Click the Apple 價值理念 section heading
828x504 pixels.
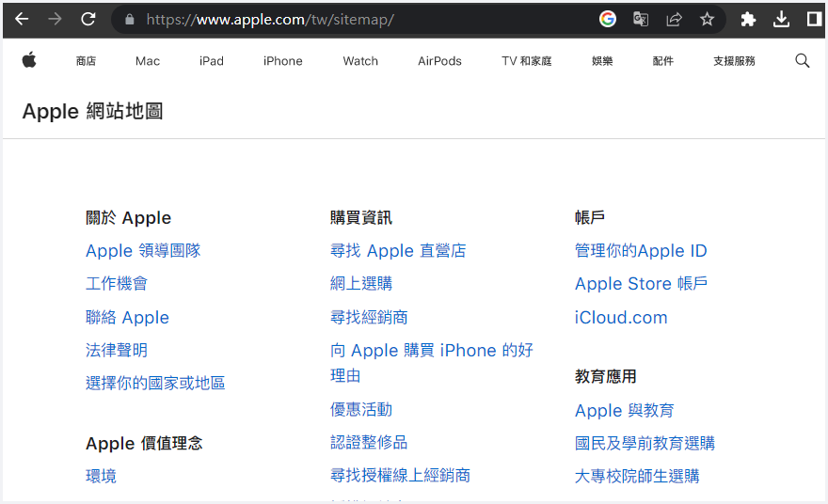[x=144, y=443]
